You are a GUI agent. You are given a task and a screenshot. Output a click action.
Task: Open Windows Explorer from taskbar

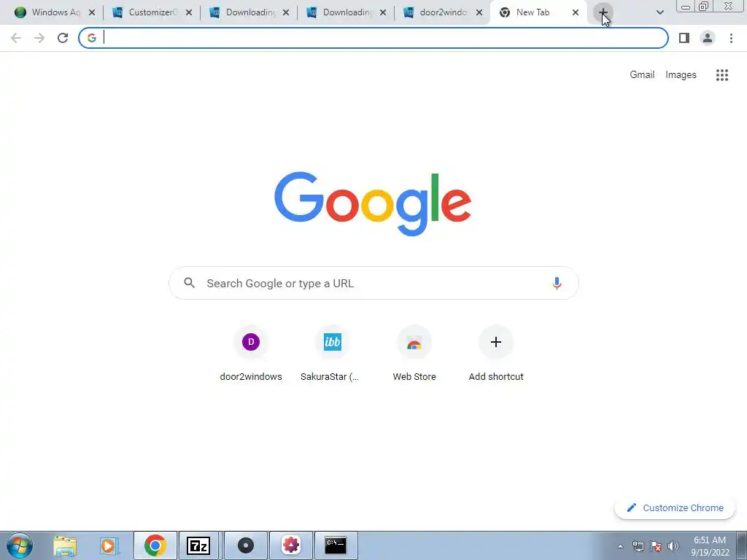[65, 545]
